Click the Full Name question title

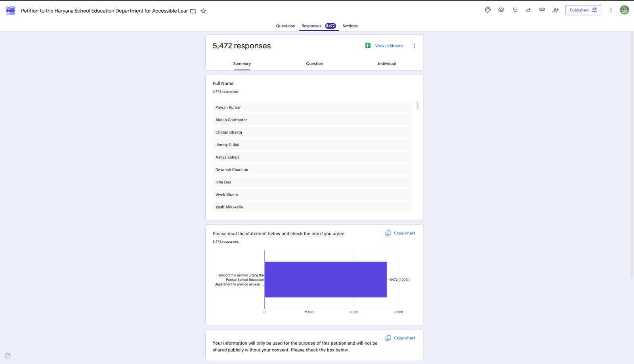223,84
